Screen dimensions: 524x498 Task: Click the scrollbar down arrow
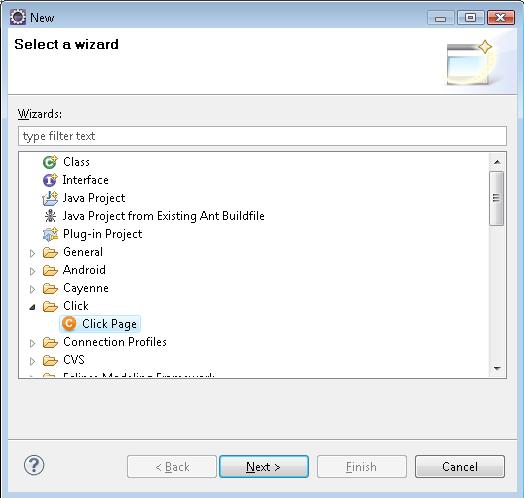click(x=497, y=368)
